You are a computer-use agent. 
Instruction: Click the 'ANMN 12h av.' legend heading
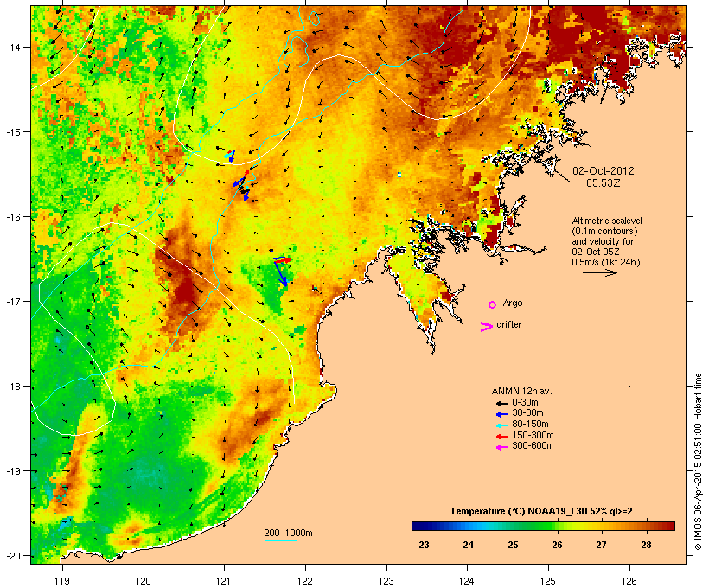pos(521,391)
